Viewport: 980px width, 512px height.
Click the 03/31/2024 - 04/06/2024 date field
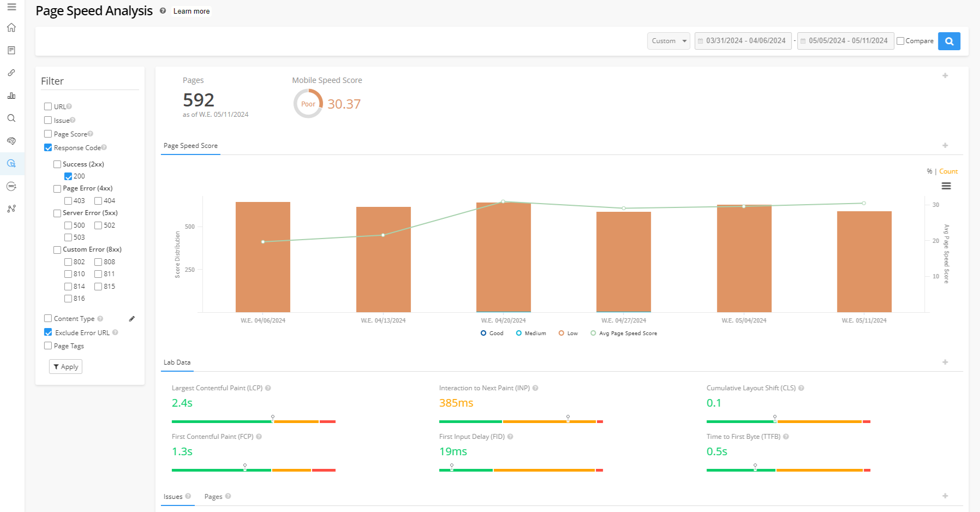click(743, 41)
